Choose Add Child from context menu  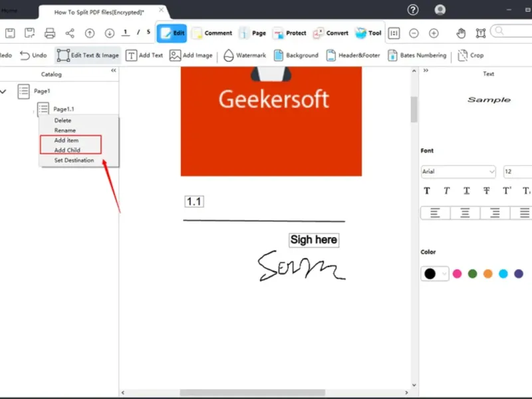[67, 150]
